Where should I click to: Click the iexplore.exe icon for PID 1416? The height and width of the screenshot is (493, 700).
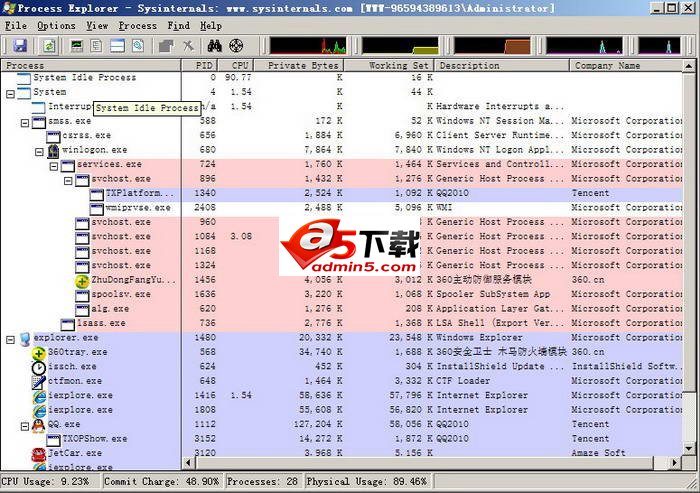click(39, 397)
